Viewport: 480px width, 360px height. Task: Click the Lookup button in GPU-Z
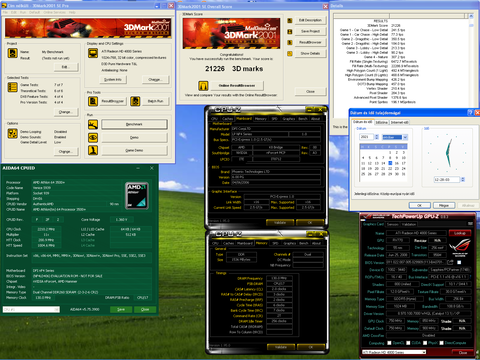(x=460, y=233)
